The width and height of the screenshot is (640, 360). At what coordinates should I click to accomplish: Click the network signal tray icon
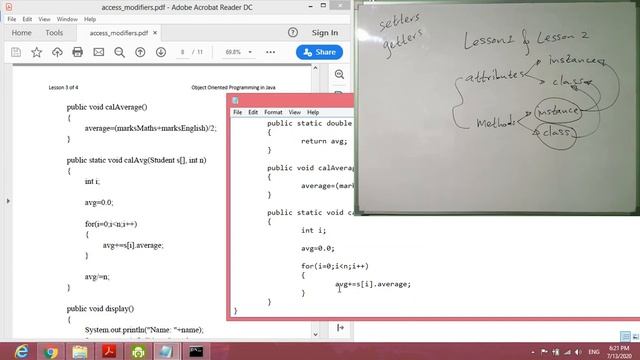tap(567, 352)
